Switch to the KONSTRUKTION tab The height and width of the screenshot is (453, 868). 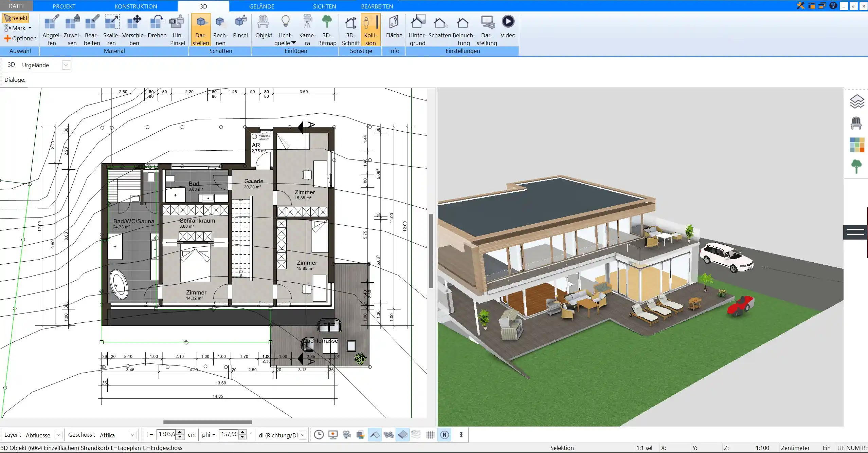[136, 6]
